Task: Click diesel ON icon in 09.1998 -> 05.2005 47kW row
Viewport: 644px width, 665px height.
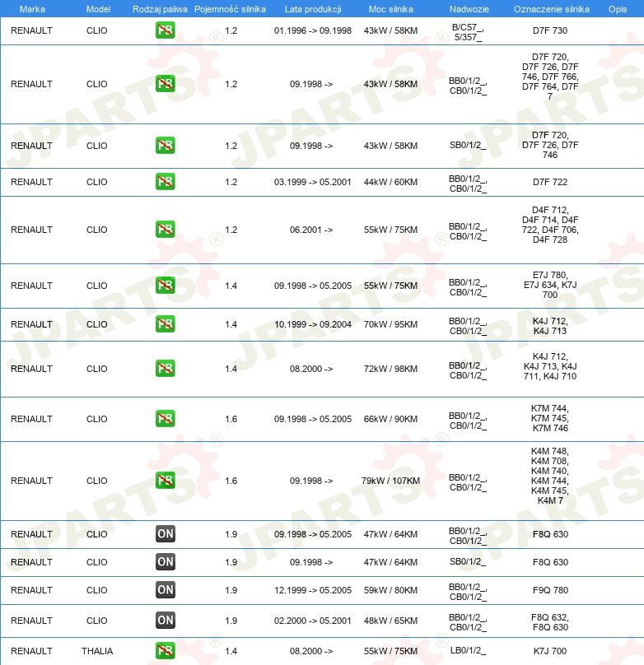Action: click(165, 533)
